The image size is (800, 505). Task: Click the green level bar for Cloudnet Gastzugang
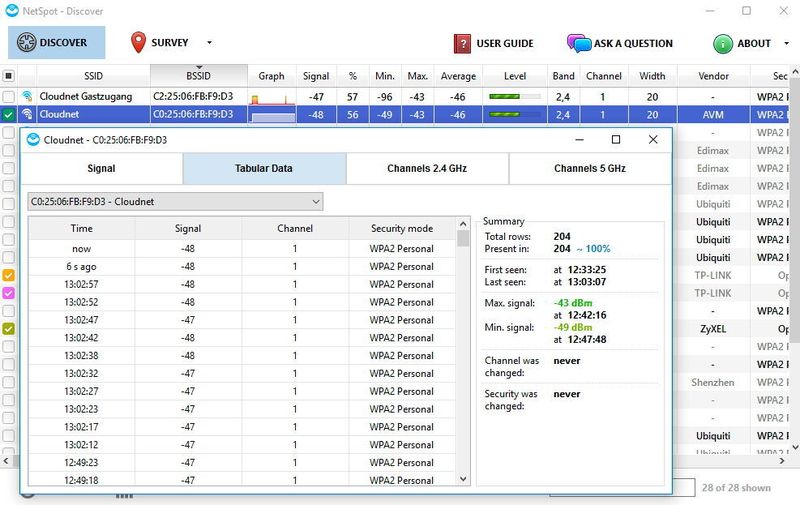click(x=515, y=97)
